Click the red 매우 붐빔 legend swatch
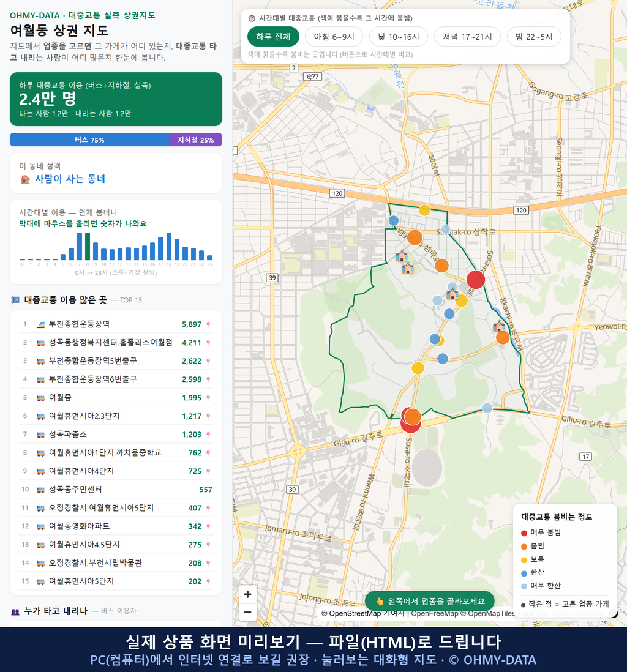This screenshot has height=672, width=627. click(x=524, y=532)
